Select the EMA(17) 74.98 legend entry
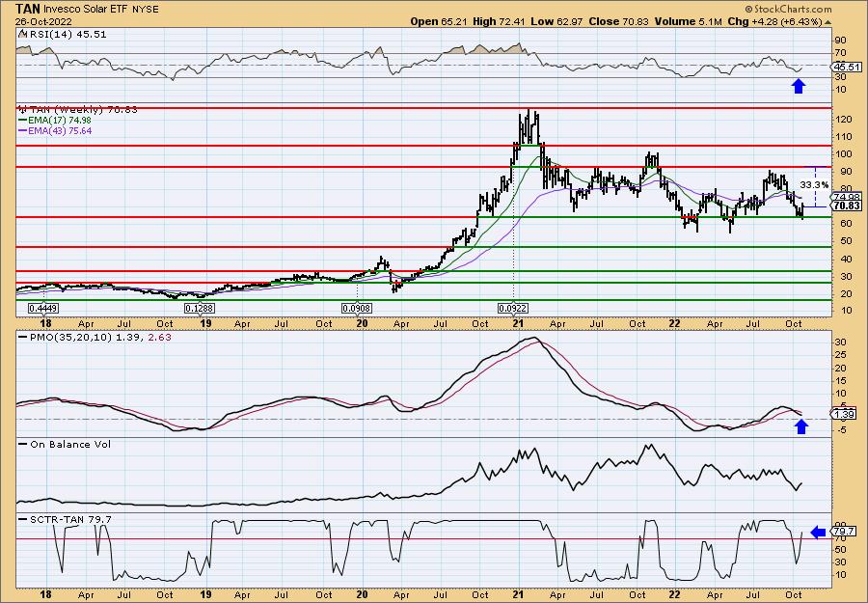 coord(55,121)
